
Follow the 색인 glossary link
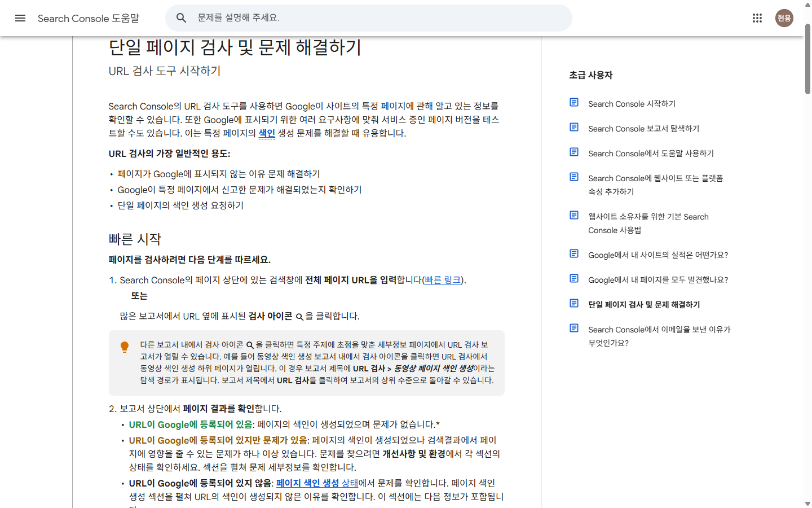[x=267, y=133]
